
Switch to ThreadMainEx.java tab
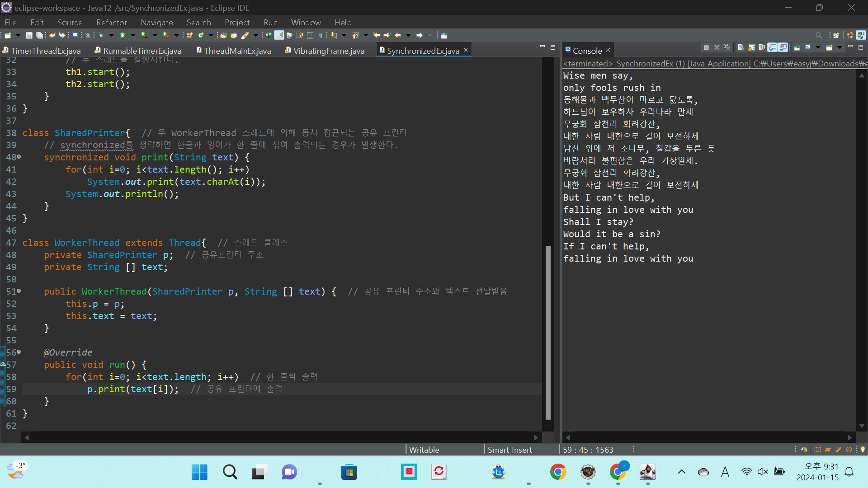click(237, 51)
